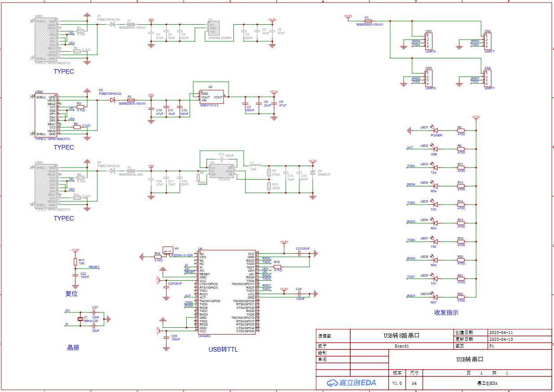This screenshot has height=392, width=554.
Task: Select resistor R5 470Ω symbol
Action: coord(461,130)
